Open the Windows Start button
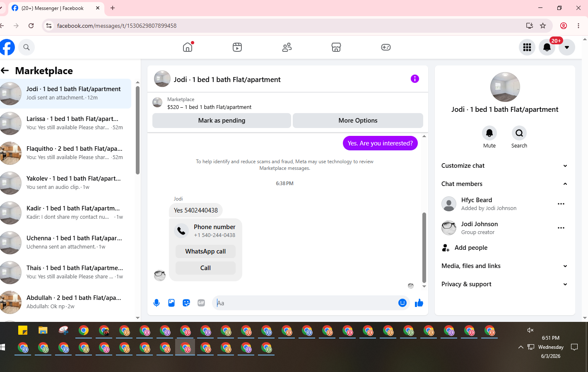This screenshot has height=372, width=588. tap(2, 347)
